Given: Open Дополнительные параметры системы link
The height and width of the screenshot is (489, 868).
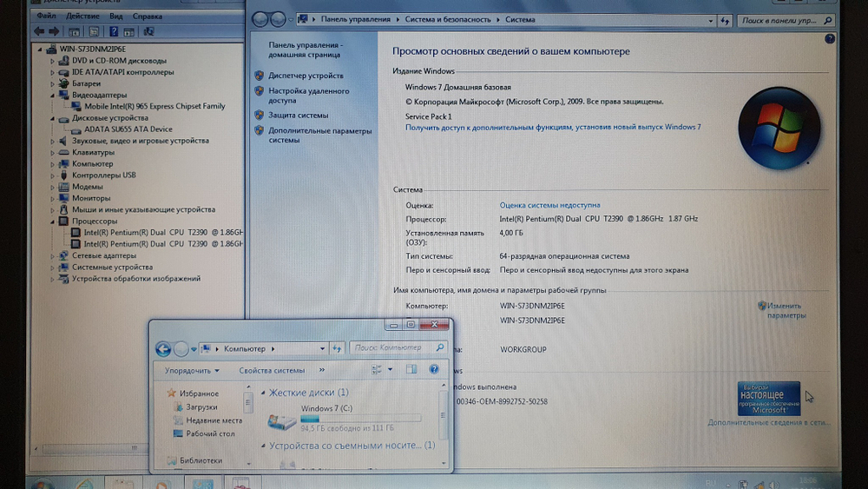Looking at the screenshot, I should [320, 135].
